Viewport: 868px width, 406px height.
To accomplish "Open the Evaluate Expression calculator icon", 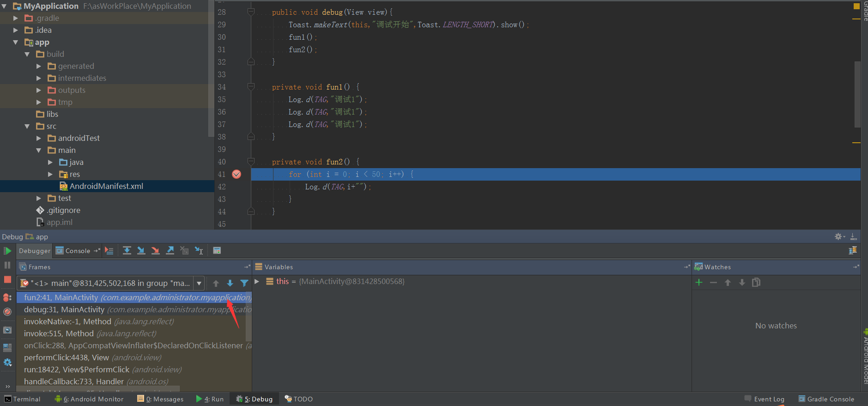I will point(217,250).
